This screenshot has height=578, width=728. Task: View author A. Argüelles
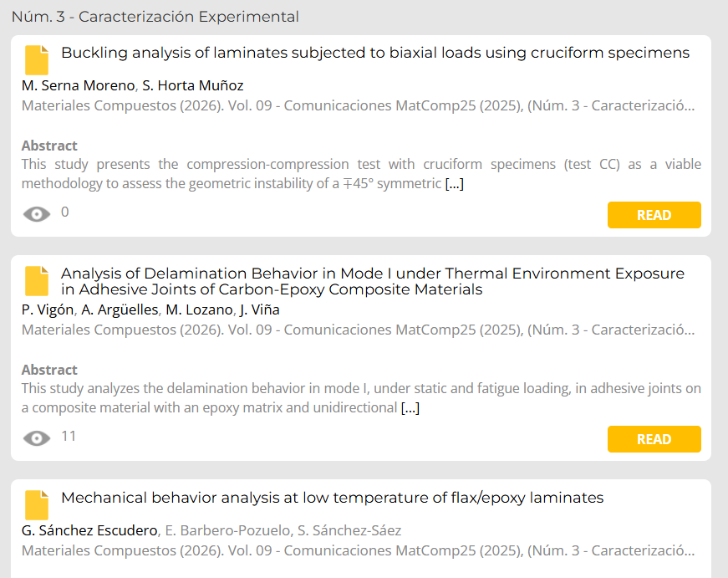click(120, 309)
